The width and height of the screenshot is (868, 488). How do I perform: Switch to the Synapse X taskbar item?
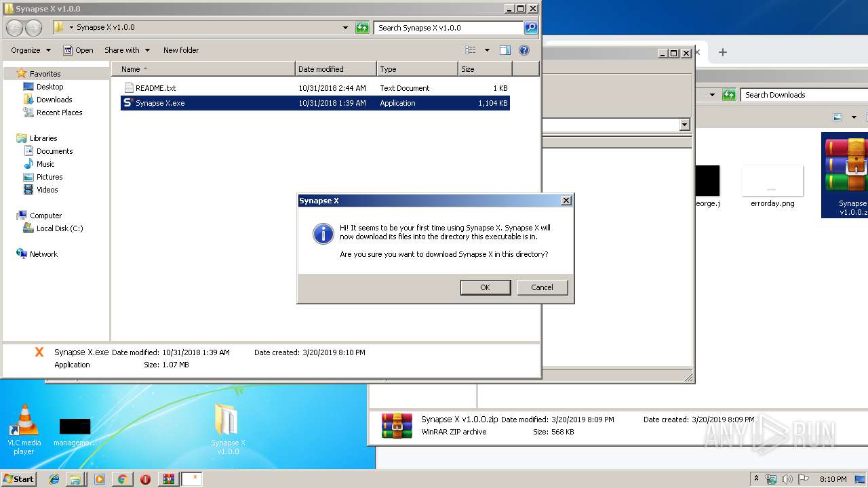coord(192,479)
